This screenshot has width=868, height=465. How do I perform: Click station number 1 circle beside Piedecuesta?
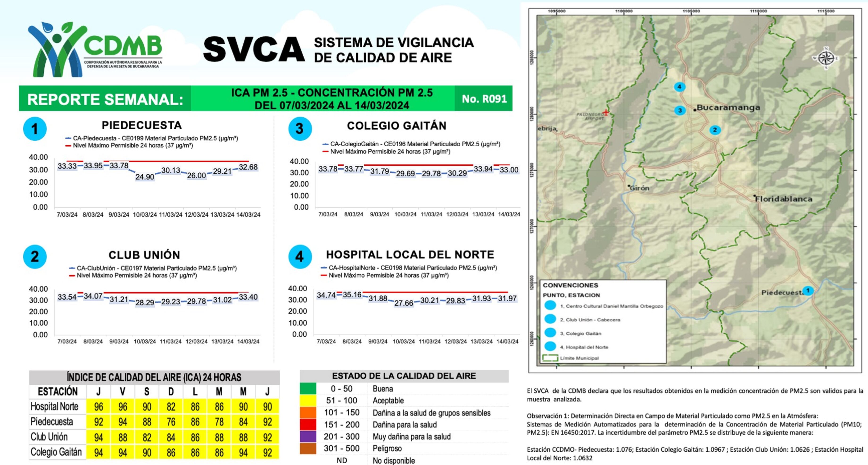pos(35,129)
